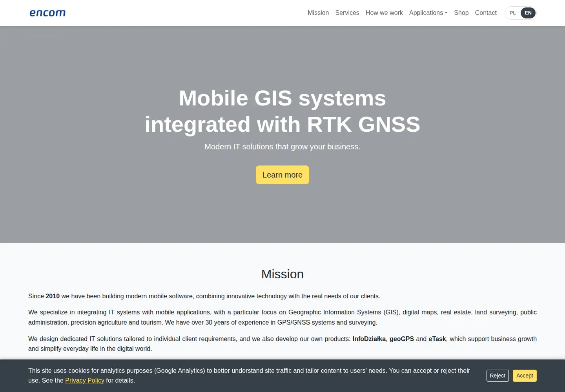Go to Contact in the navbar

pyautogui.click(x=486, y=13)
